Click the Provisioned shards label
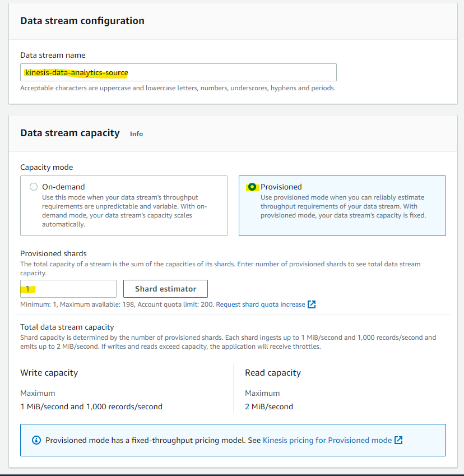This screenshot has height=476, width=464. pyautogui.click(x=54, y=253)
